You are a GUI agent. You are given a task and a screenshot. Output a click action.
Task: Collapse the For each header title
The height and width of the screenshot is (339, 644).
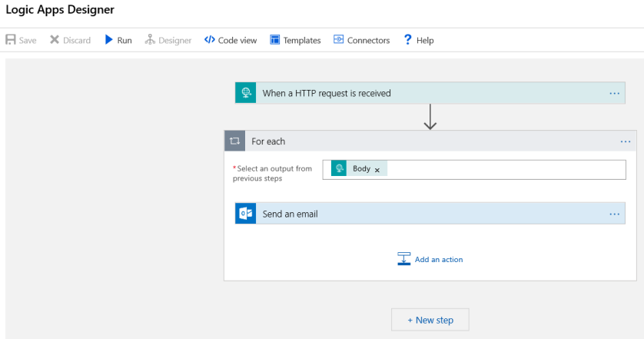coord(268,141)
